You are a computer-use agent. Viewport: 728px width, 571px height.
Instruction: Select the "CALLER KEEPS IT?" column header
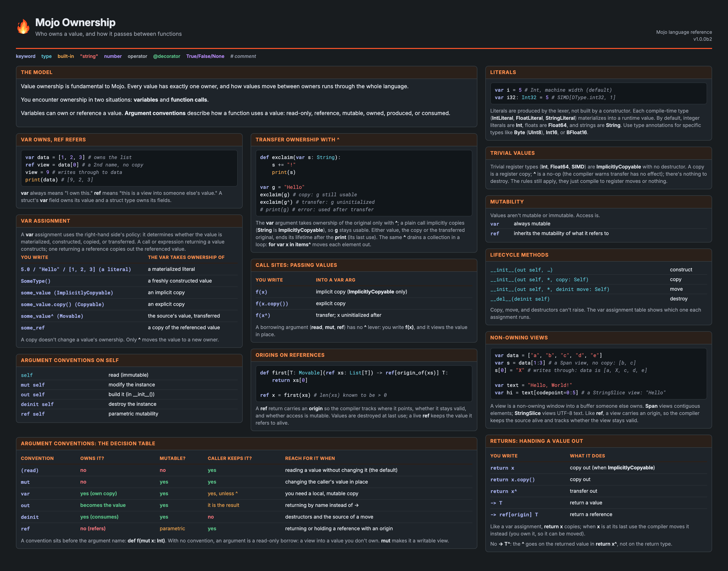(x=229, y=458)
